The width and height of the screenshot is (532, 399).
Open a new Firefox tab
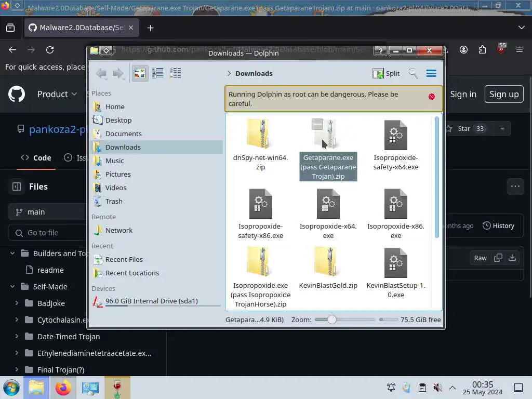[x=150, y=28]
